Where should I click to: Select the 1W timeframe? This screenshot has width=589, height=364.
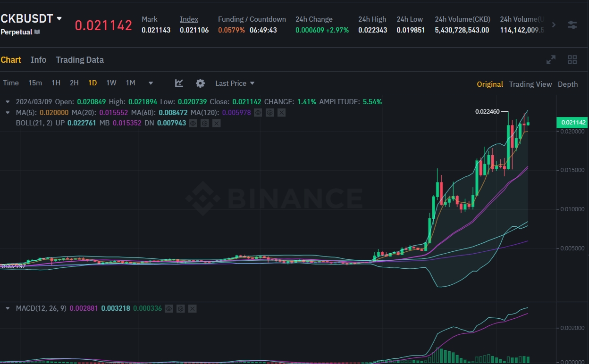tap(111, 83)
